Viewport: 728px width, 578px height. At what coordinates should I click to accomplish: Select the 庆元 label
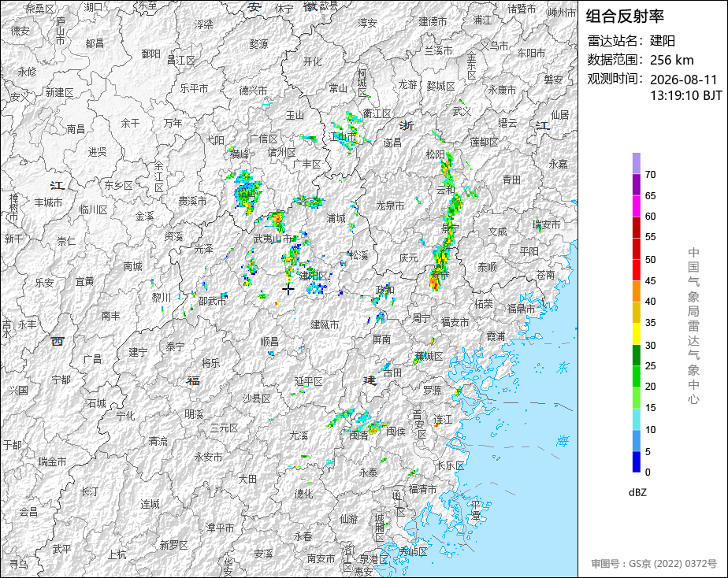pos(409,258)
